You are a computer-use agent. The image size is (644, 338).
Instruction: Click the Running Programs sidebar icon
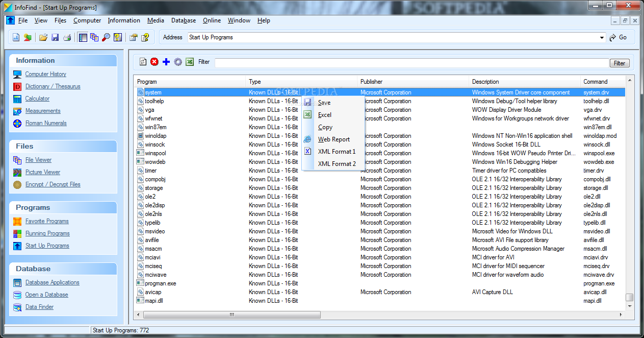17,233
